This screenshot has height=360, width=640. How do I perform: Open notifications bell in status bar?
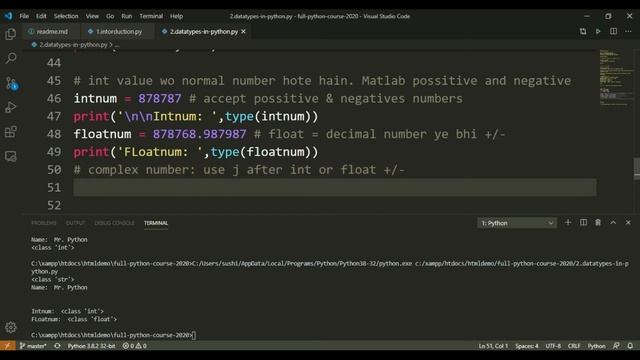point(630,346)
